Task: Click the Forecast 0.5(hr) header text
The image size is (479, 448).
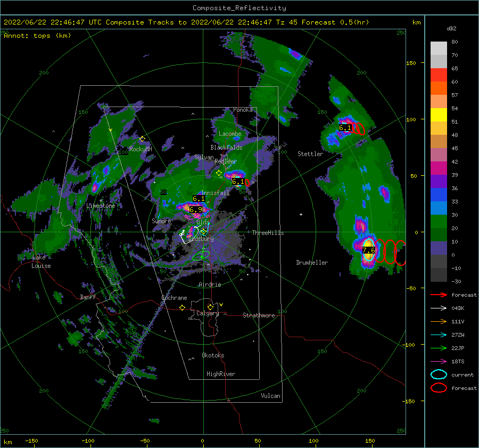Action: pyautogui.click(x=335, y=22)
